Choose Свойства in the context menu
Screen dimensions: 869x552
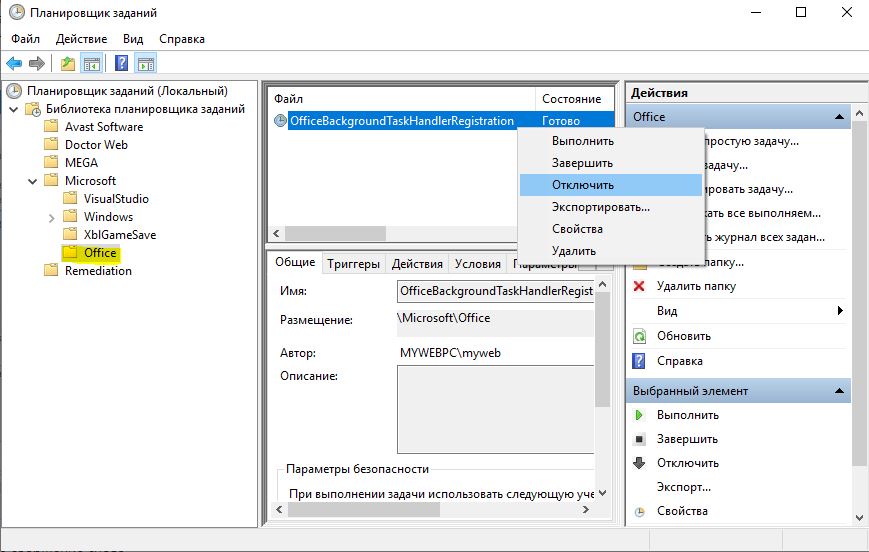tap(611, 229)
